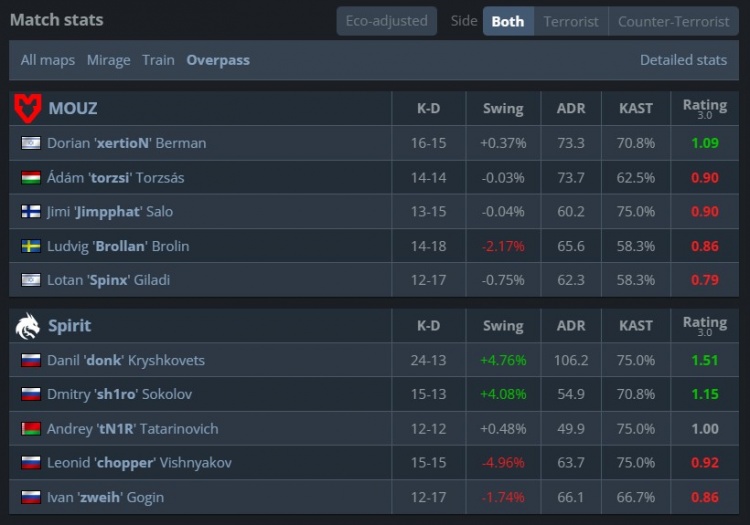This screenshot has width=750, height=525.
Task: Open the MOUZ team page link
Action: (73, 108)
